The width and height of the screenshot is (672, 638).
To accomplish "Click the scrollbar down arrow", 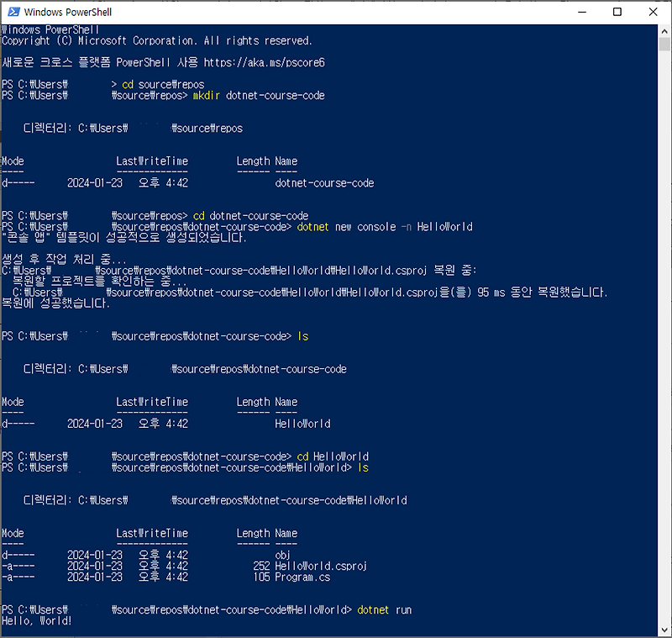I will click(x=664, y=630).
